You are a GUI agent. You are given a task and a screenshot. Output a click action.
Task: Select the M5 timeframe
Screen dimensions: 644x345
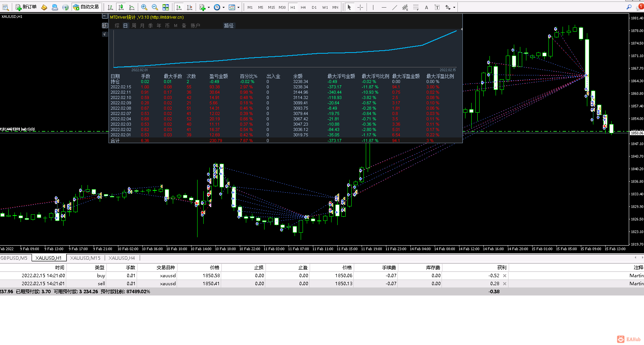coord(261,7)
